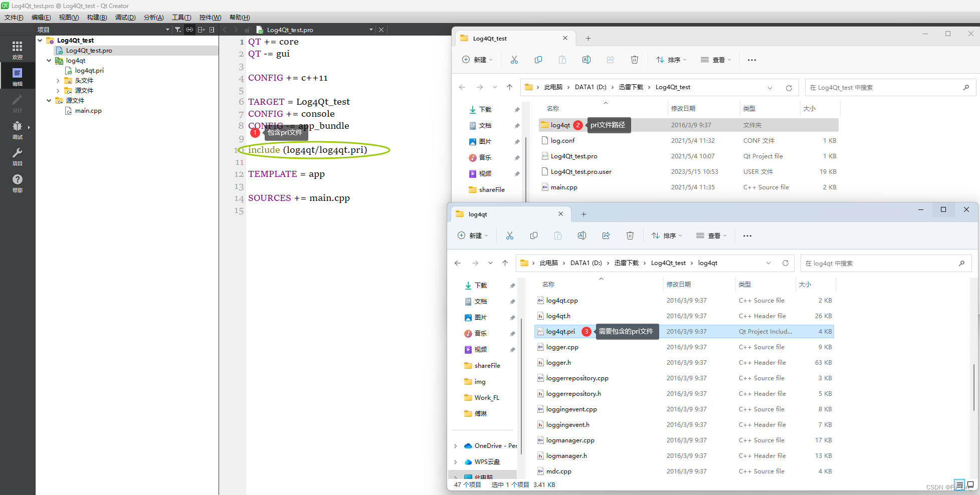Viewport: 980px width, 495px height.
Task: Open the 帮助(H) menu
Action: (240, 18)
